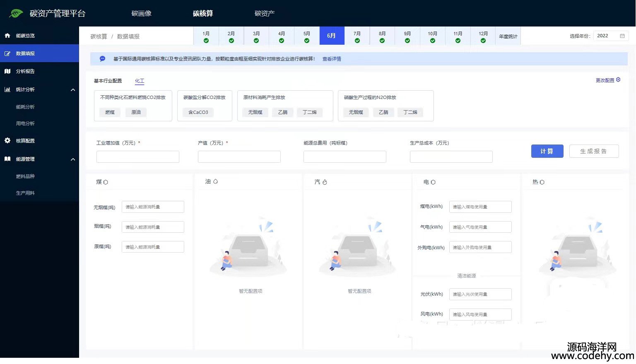Click the home icon beside 能碳总览
636x364 pixels.
point(7,36)
